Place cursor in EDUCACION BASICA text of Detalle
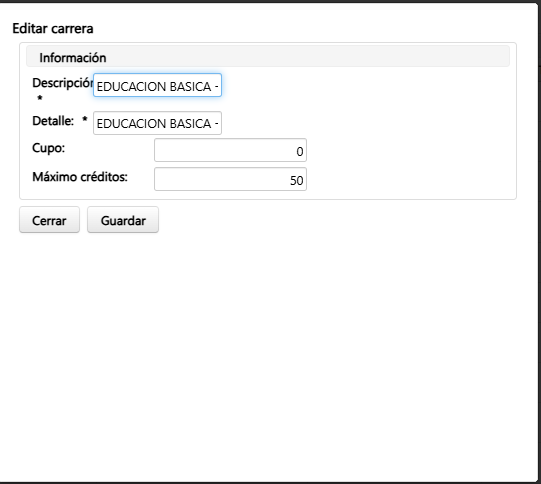Image resolution: width=541 pixels, height=484 pixels. (x=154, y=124)
